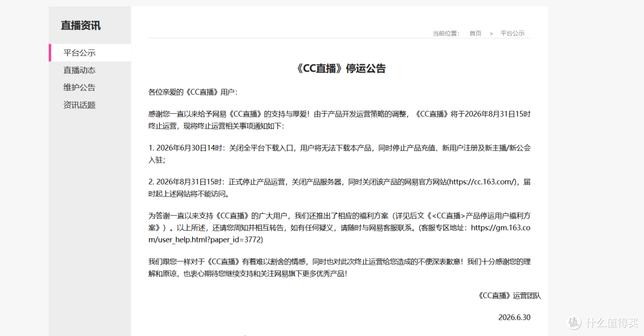The image size is (644, 336).
Task: Click the signature 《CC直播》运营团队
Action: tap(509, 295)
